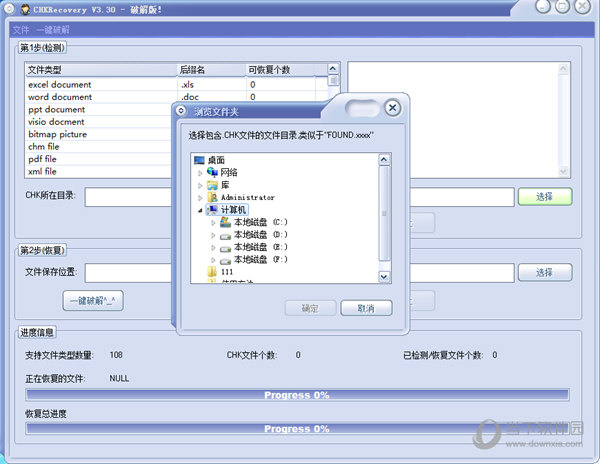This screenshot has width=600, height=464.
Task: Select xml file row
Action: point(99,171)
